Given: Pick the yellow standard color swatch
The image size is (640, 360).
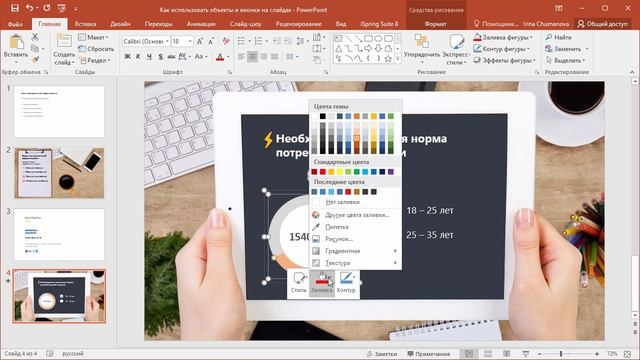Looking at the screenshot, I should tap(340, 172).
